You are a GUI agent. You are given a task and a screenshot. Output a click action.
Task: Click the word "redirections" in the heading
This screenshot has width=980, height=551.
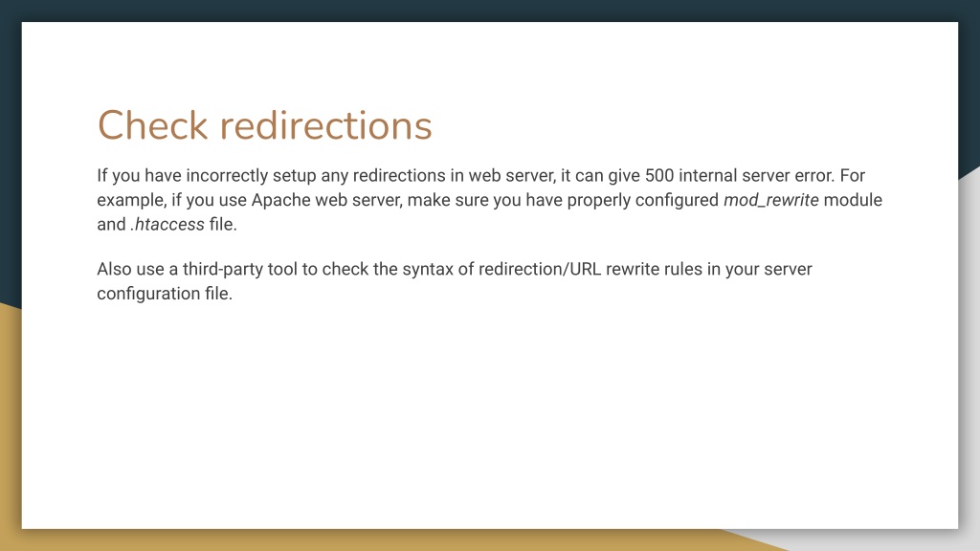coord(325,125)
